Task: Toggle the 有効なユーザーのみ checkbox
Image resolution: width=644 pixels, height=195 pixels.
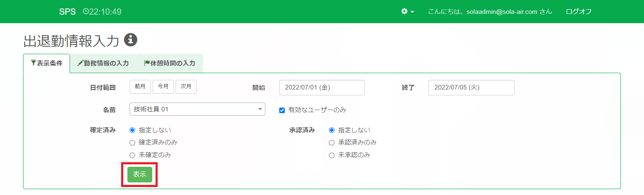Action: tap(282, 110)
